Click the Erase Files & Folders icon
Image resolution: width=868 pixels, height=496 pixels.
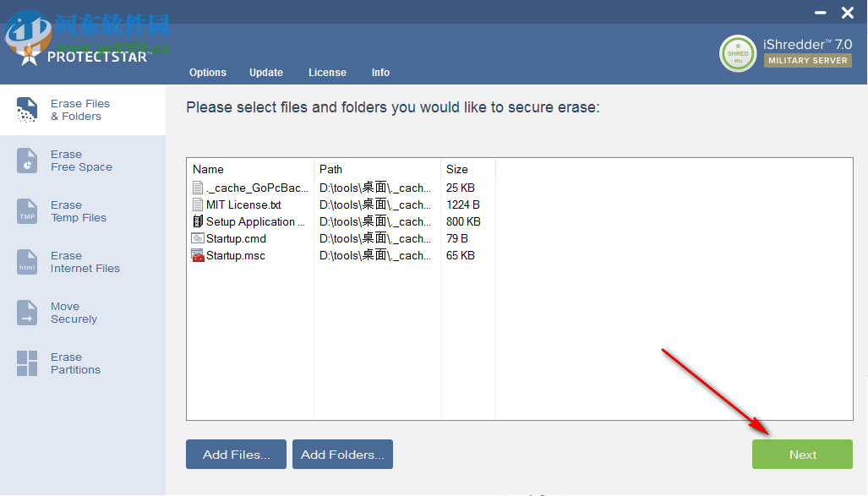point(27,110)
